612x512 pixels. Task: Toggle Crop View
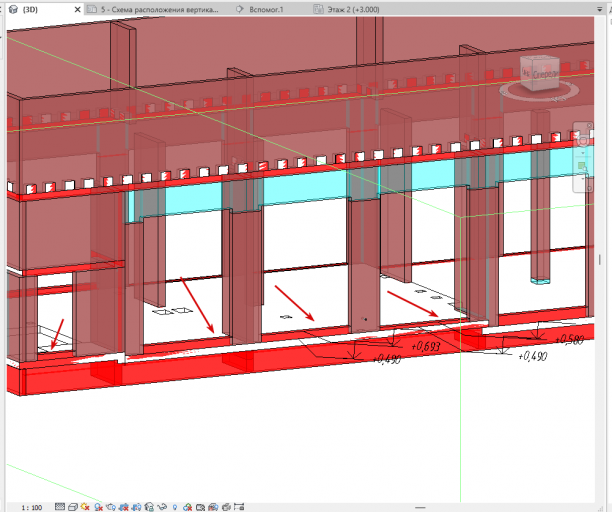point(124,507)
